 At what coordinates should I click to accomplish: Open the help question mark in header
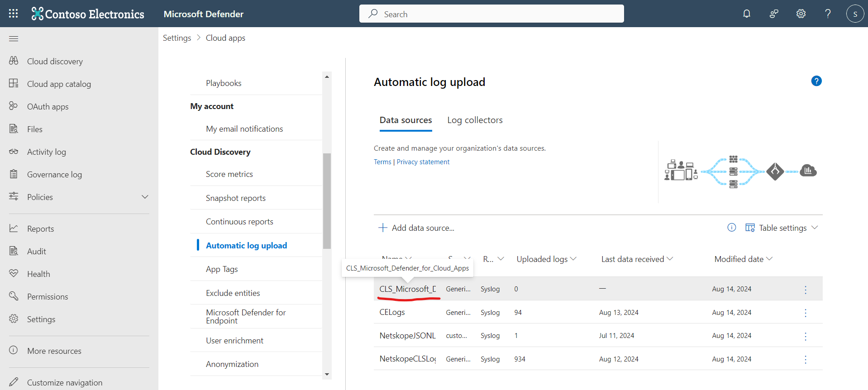click(x=828, y=14)
